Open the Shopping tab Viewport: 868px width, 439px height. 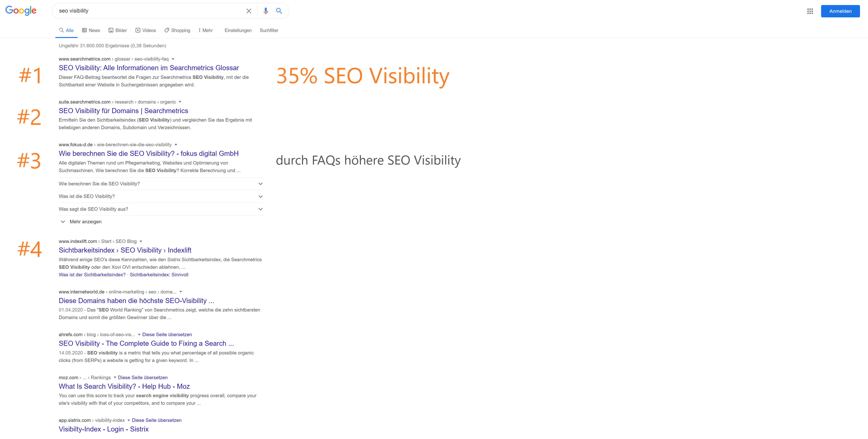tap(177, 30)
